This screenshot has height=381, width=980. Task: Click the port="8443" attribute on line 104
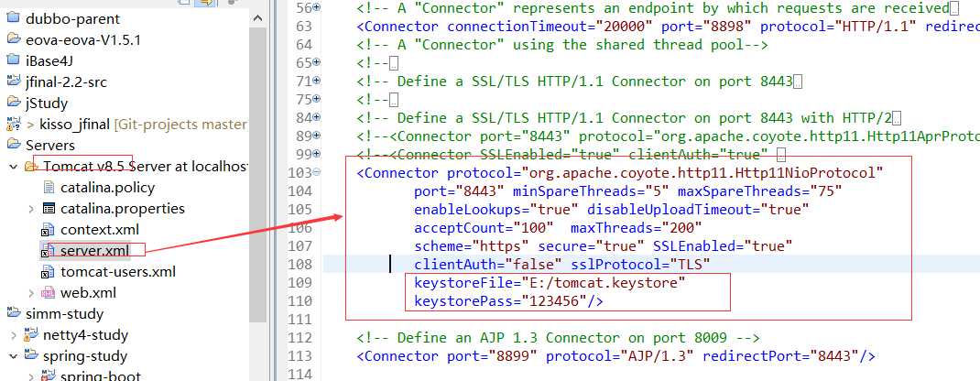459,191
